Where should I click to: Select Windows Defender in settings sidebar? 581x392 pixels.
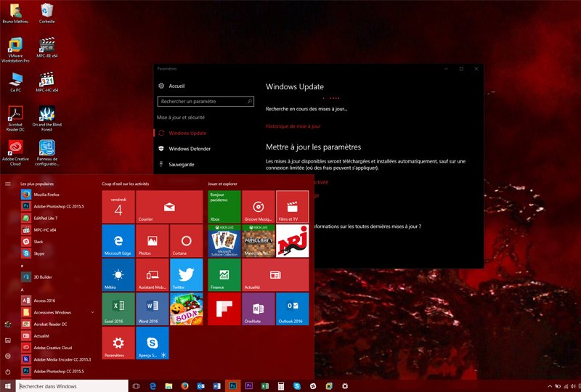pyautogui.click(x=190, y=149)
